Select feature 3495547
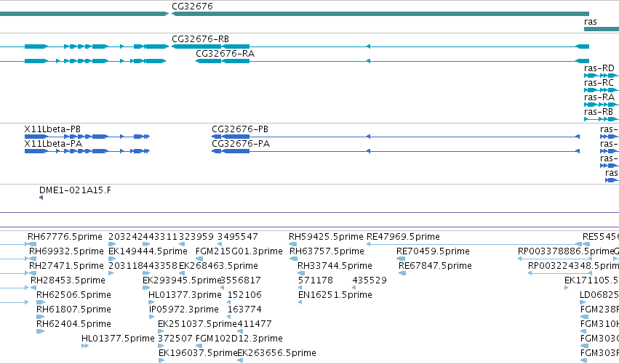Image resolution: width=619 pixels, height=364 pixels. pyautogui.click(x=238, y=237)
